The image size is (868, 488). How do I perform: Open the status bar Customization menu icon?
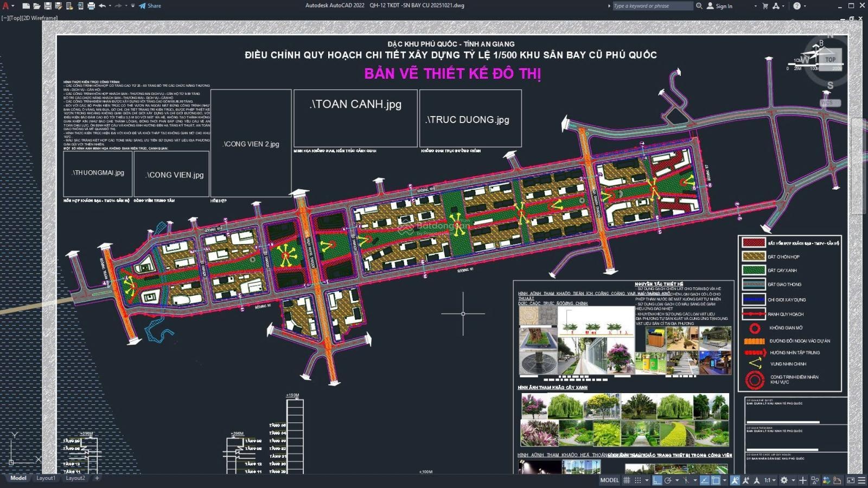[861, 480]
